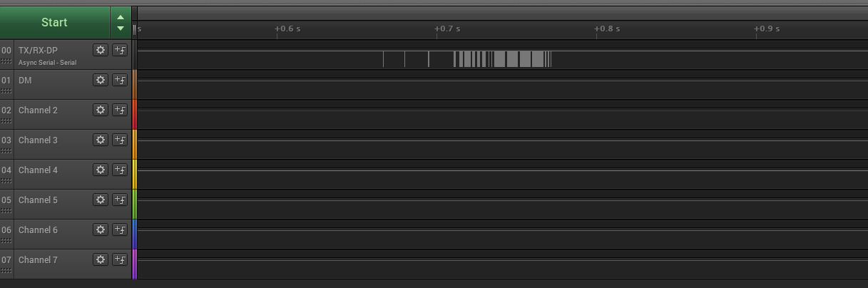The height and width of the screenshot is (288, 868).
Task: Set trigger icon on TX/RX-DP channel
Action: (120, 50)
